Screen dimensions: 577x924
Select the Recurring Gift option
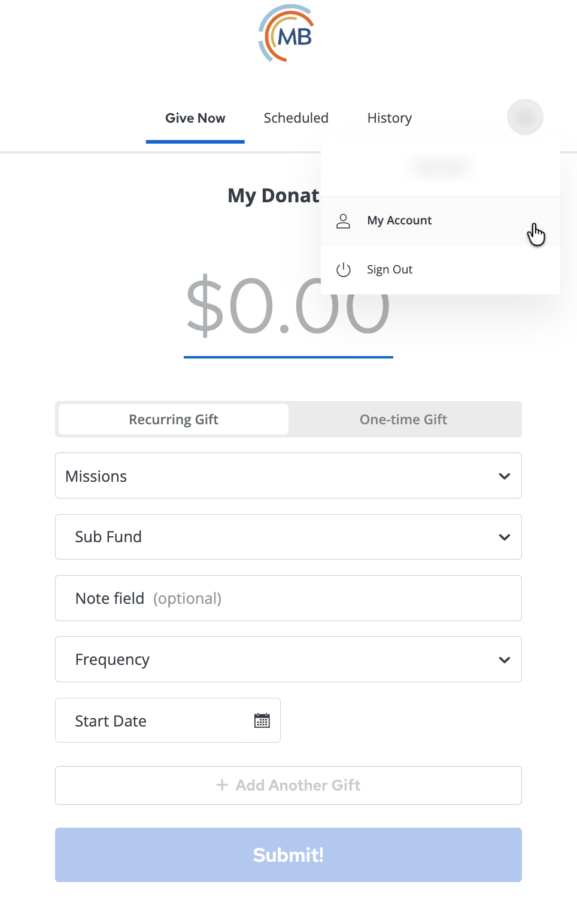coord(174,420)
